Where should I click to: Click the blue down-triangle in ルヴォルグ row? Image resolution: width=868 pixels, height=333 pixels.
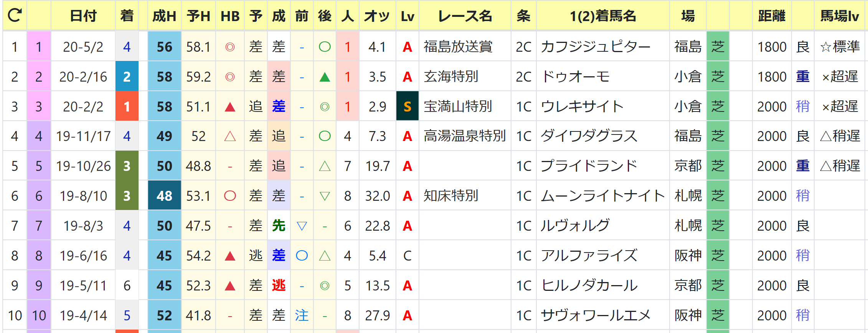point(302,226)
